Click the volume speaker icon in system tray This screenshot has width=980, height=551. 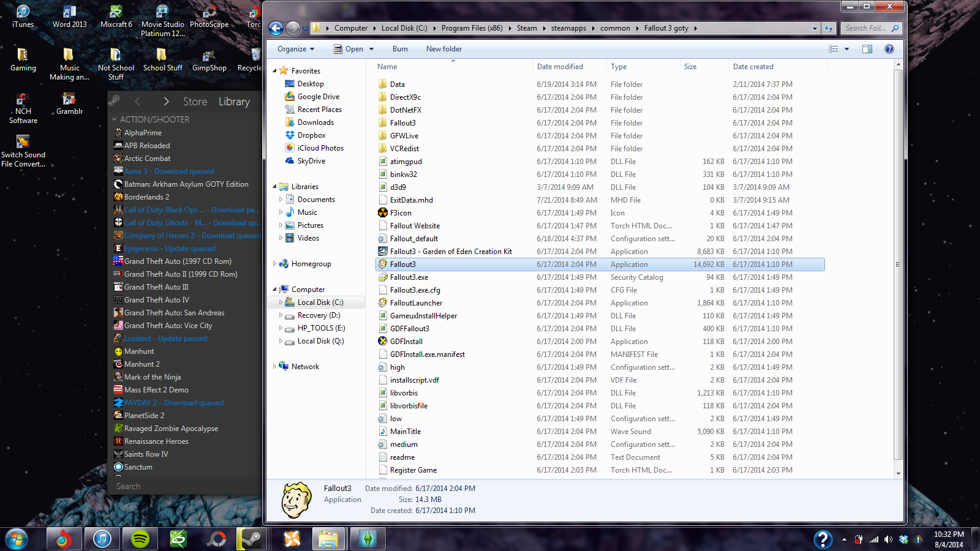pyautogui.click(x=888, y=539)
